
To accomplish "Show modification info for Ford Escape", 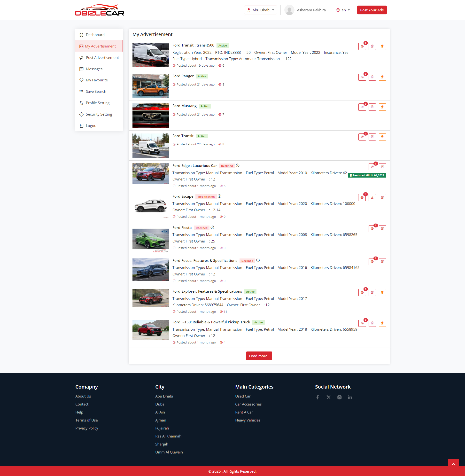I will [x=219, y=196].
